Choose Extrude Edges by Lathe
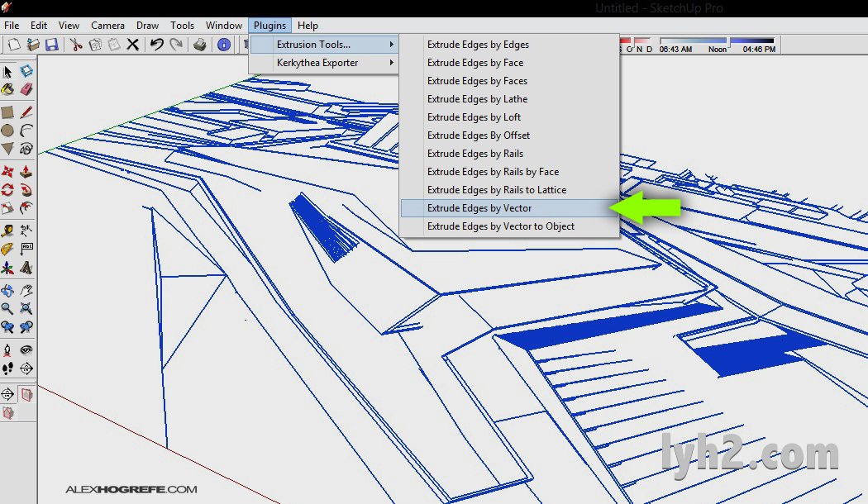This screenshot has width=868, height=504. pos(509,99)
